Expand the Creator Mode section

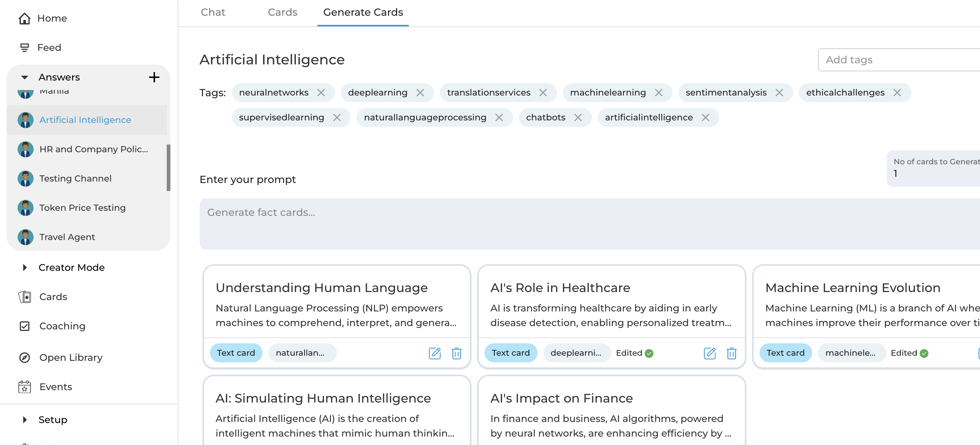25,268
